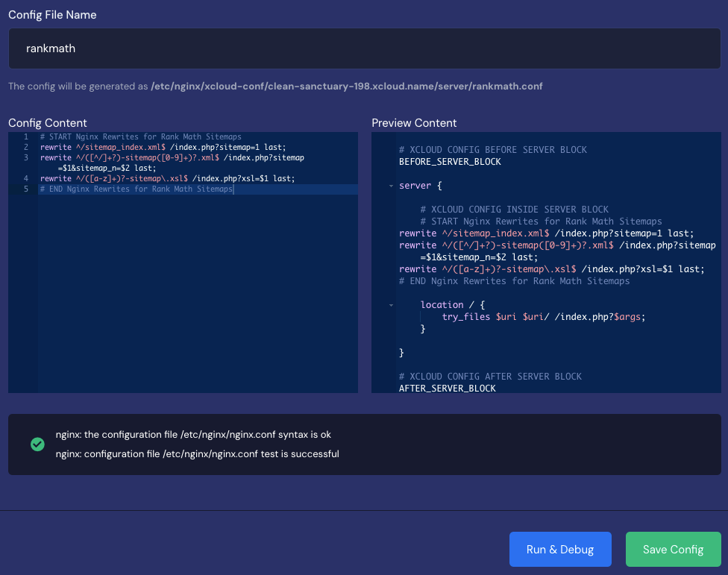Collapse the server block fold arrow in preview
Image resolution: width=728 pixels, height=575 pixels.
tap(391, 186)
